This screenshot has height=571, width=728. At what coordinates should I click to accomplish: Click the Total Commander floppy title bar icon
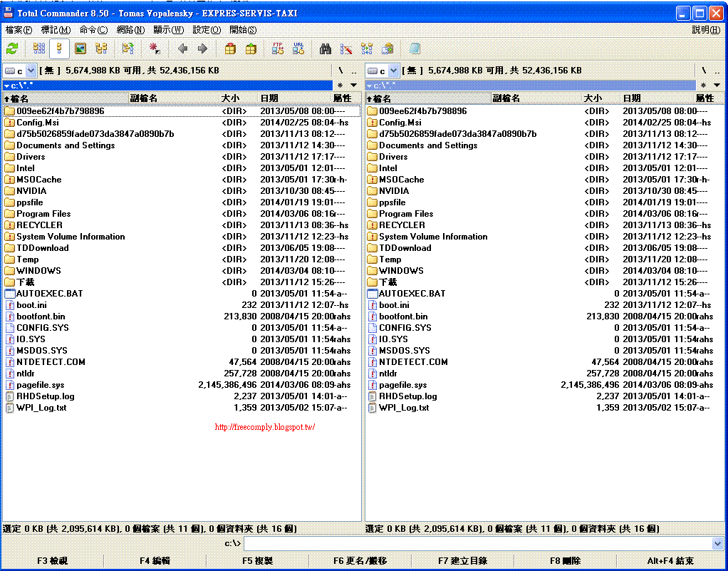[8, 13]
